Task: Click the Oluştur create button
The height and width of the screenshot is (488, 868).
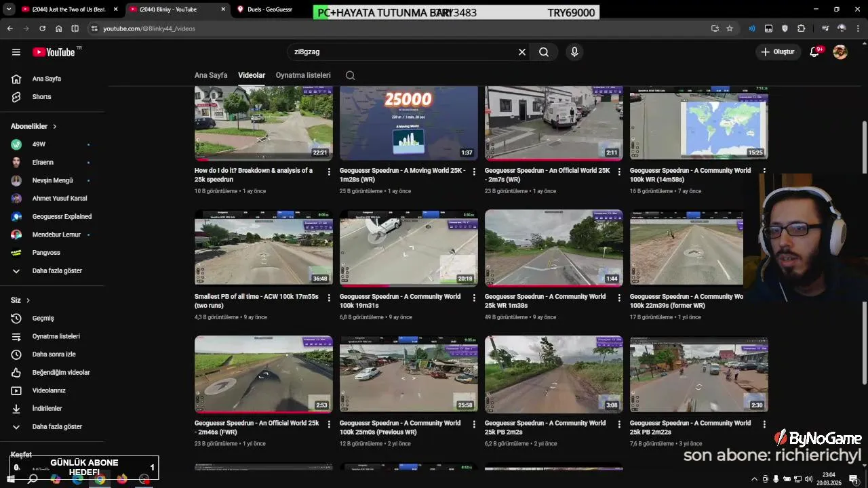Action: click(x=778, y=52)
